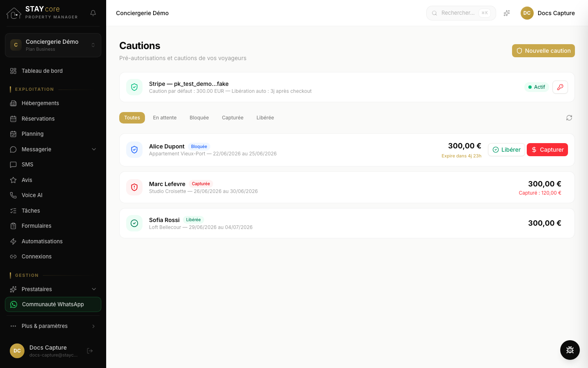Click the green Stripe shield icon
This screenshot has height=368, width=588.
[134, 87]
